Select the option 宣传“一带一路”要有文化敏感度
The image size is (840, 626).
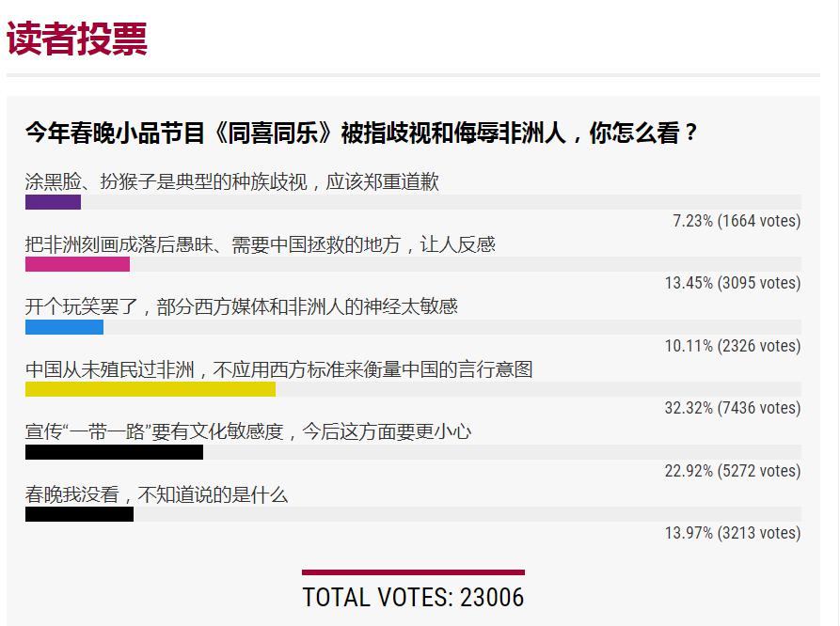pos(248,431)
